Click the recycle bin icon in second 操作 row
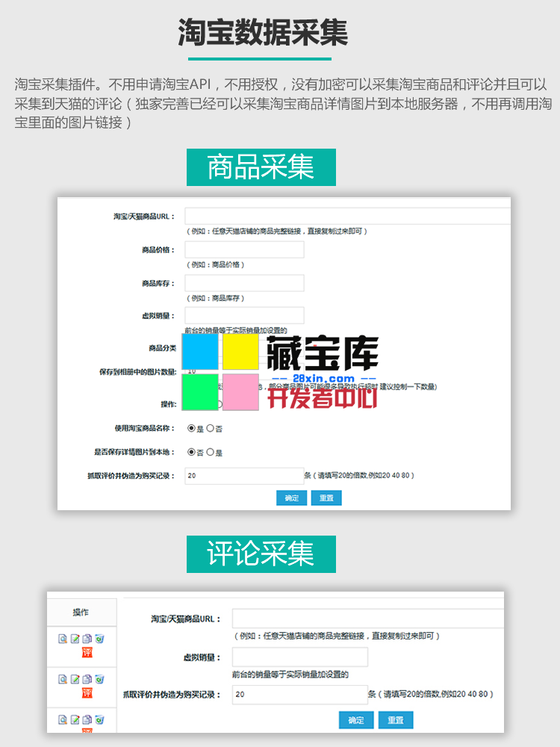560x747 pixels. (99, 679)
